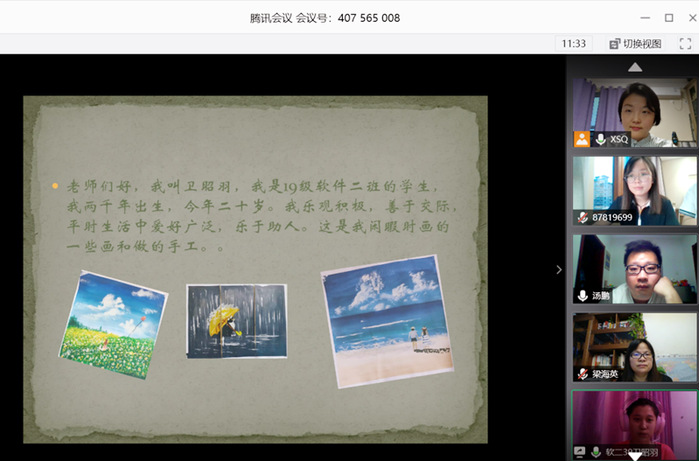The height and width of the screenshot is (461, 699).
Task: Select XSQ's video thumbnail
Action: pyautogui.click(x=635, y=110)
